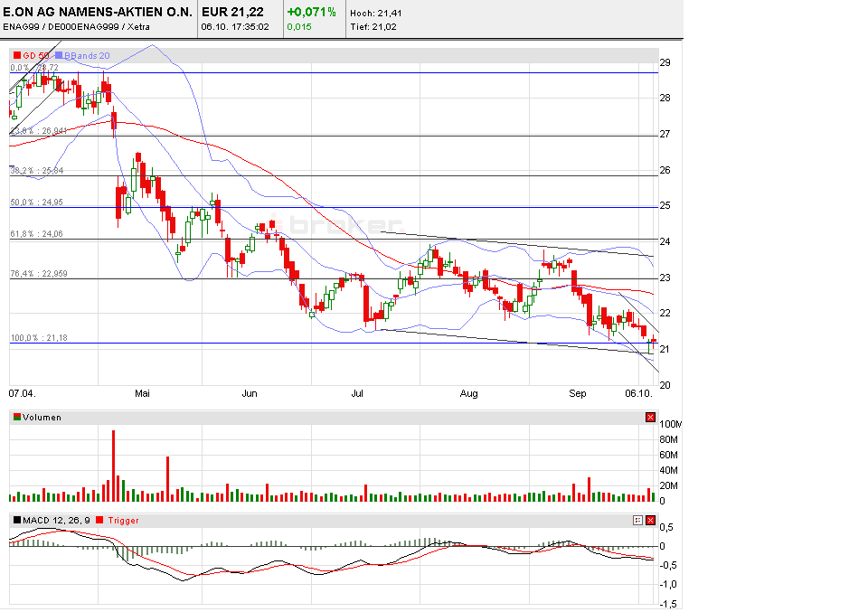868x612 pixels.
Task: Click the Fibonacci label '38,2% : 25,84'
Action: (x=37, y=171)
